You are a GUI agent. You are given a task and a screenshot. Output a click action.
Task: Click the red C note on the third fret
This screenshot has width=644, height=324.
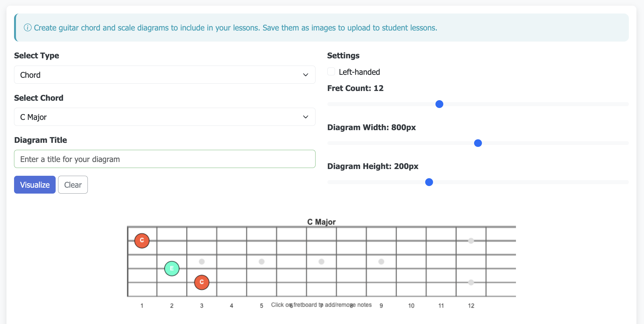[202, 282]
